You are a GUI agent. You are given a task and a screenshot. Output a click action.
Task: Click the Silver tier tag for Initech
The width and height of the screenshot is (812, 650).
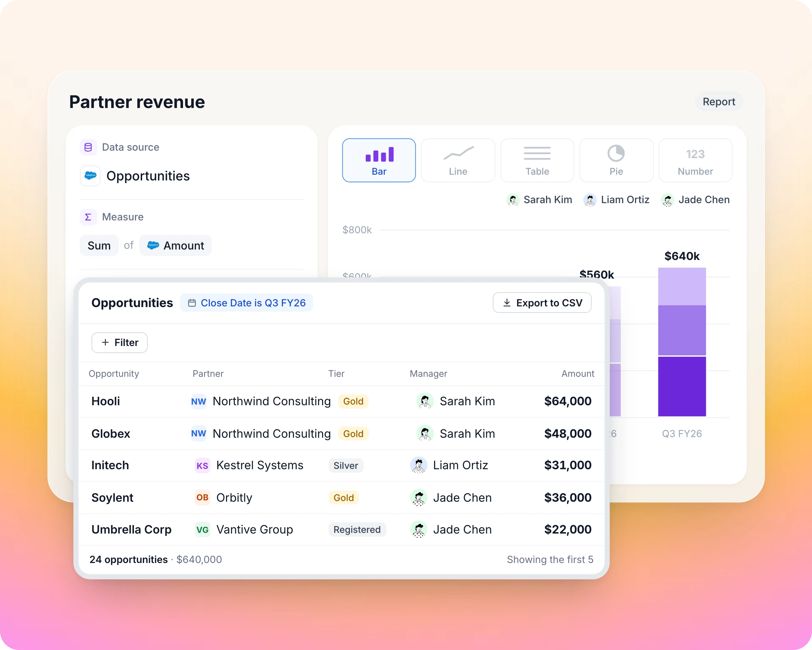tap(346, 465)
